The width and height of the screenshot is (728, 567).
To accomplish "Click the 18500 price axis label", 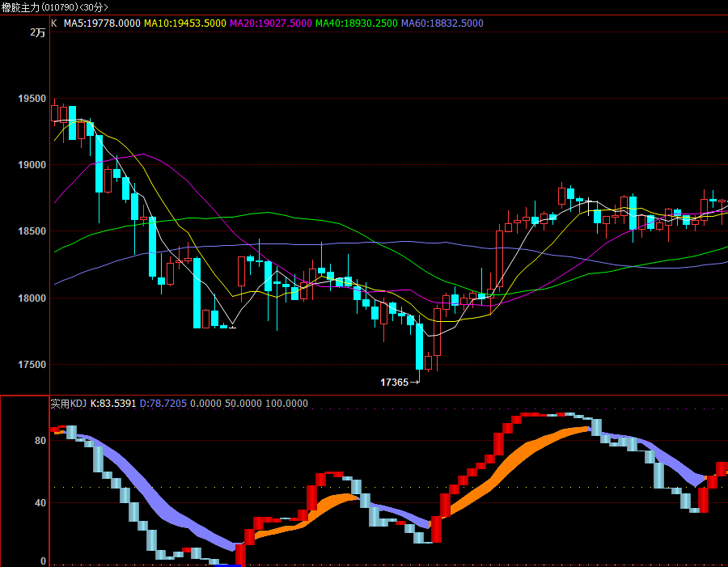I will click(32, 231).
